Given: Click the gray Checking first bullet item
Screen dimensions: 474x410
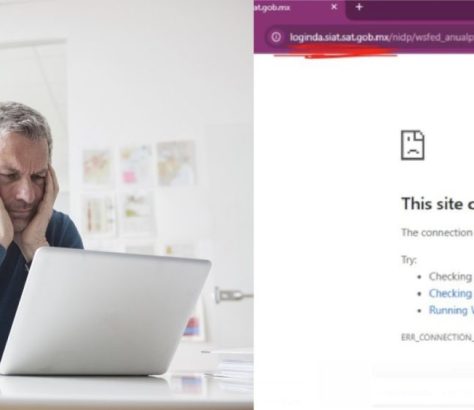Looking at the screenshot, I should (x=450, y=276).
